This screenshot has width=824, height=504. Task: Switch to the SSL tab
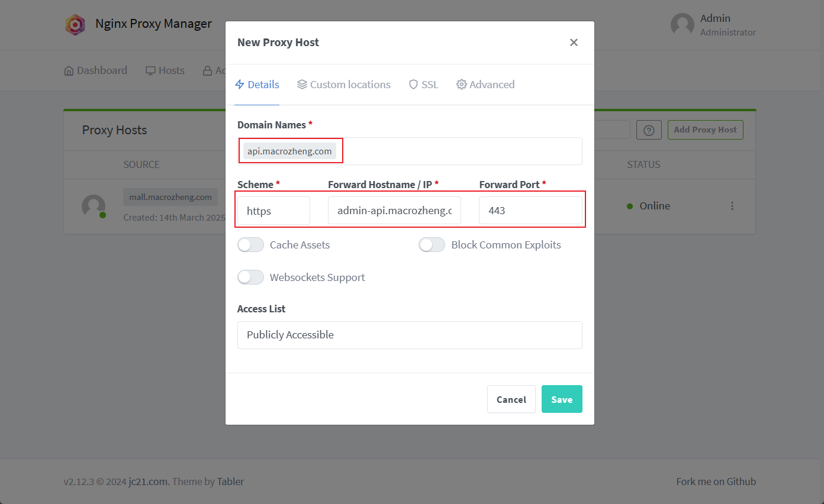[x=423, y=85]
